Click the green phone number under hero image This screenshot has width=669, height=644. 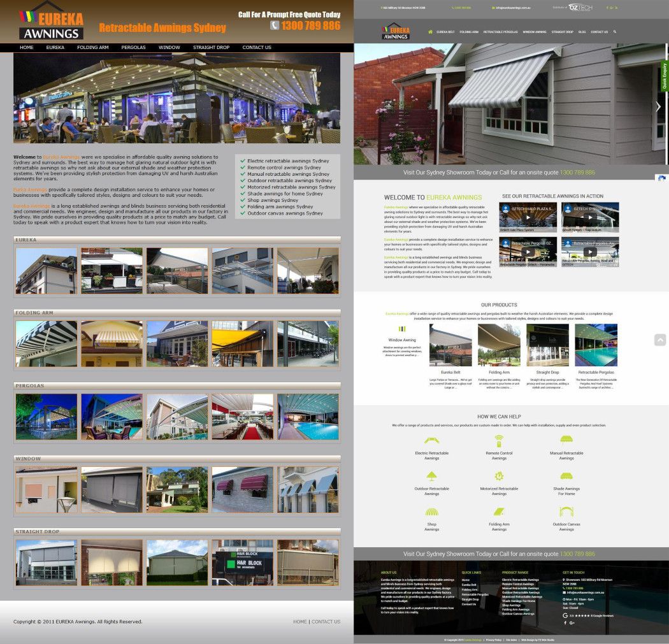coord(577,172)
